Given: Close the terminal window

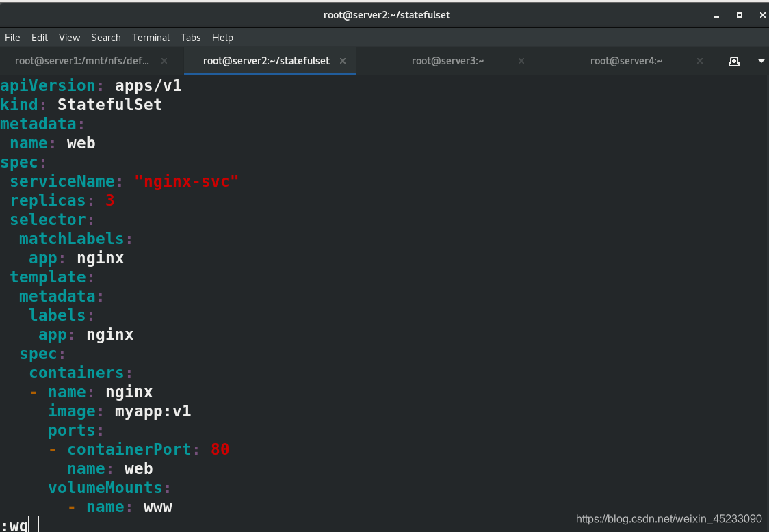Looking at the screenshot, I should (763, 15).
